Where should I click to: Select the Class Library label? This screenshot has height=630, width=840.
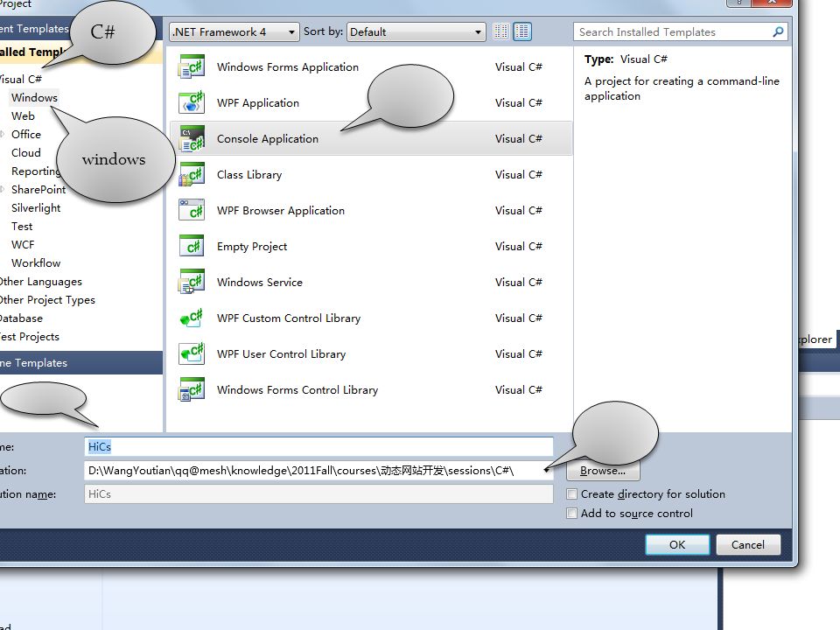click(x=249, y=175)
